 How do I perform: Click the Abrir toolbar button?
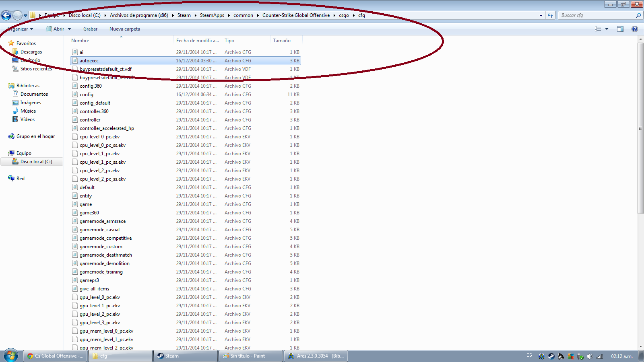click(x=55, y=29)
